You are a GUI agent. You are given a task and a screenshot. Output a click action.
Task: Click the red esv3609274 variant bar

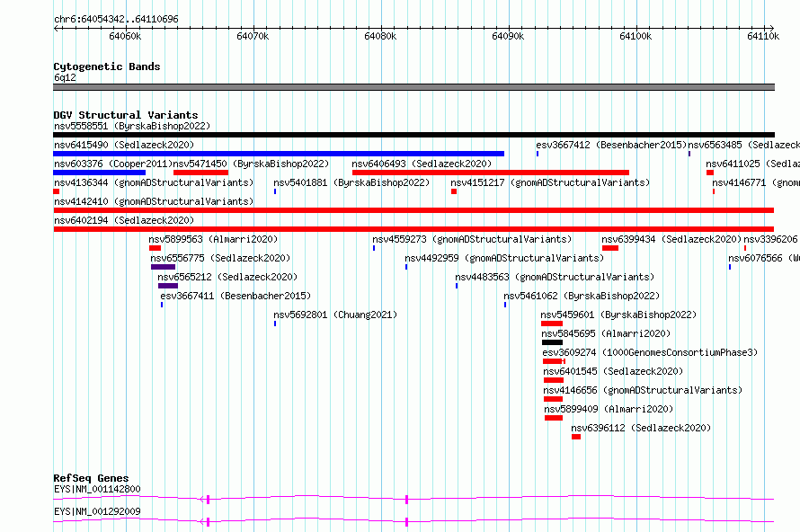tap(553, 361)
